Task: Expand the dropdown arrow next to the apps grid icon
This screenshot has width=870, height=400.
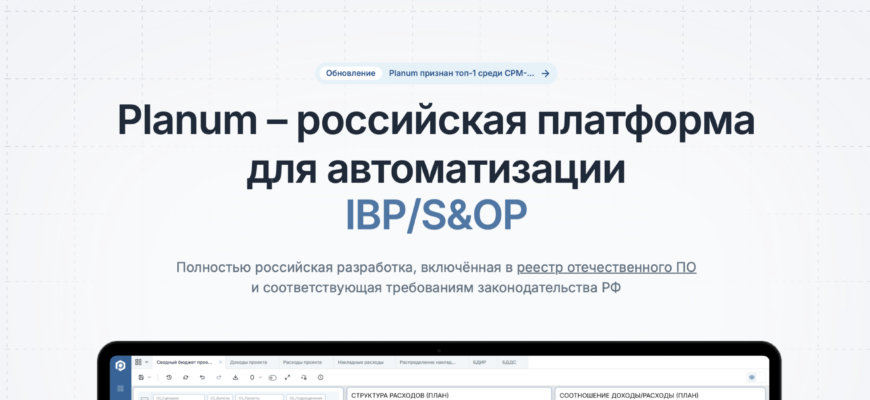Action: [146, 362]
